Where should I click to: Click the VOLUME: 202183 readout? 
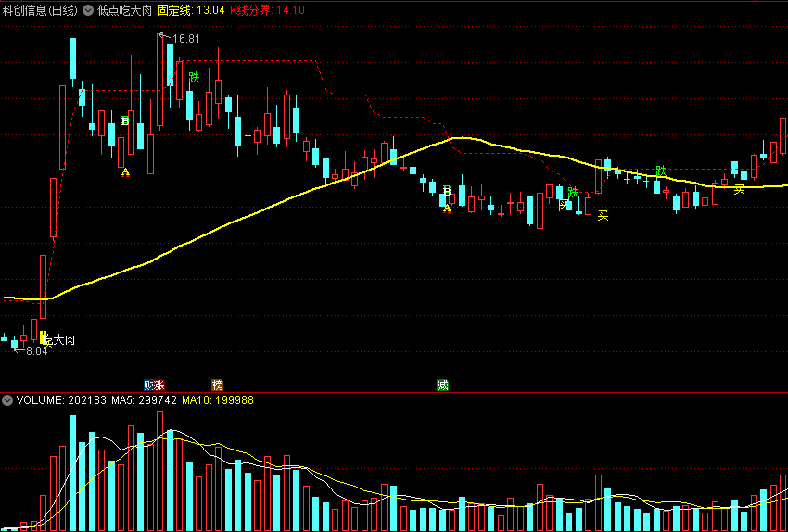coord(61,400)
